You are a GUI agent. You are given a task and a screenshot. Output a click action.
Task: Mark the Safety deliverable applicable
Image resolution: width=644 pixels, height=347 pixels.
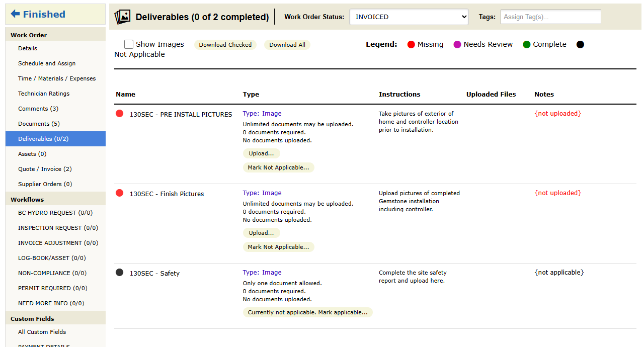pyautogui.click(x=308, y=312)
